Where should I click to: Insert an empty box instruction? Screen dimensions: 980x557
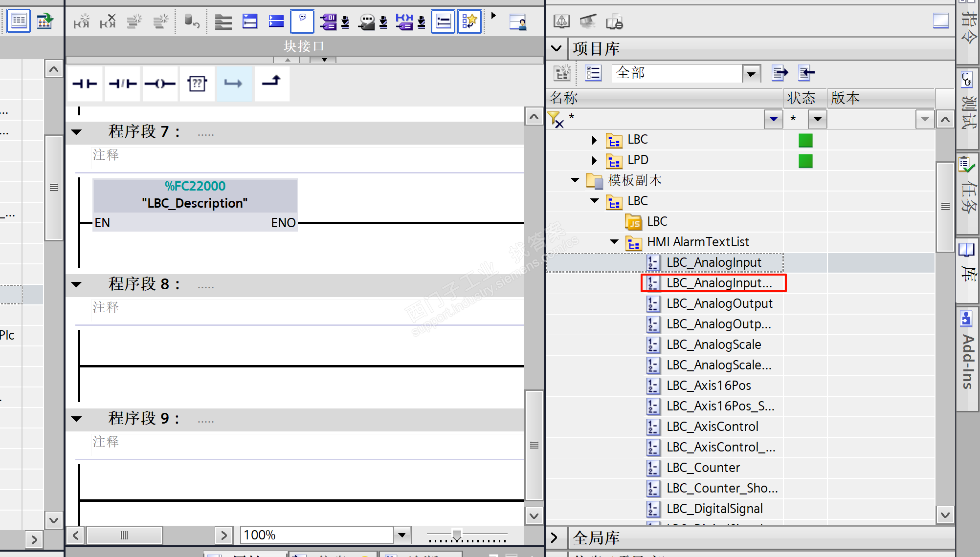tap(197, 84)
